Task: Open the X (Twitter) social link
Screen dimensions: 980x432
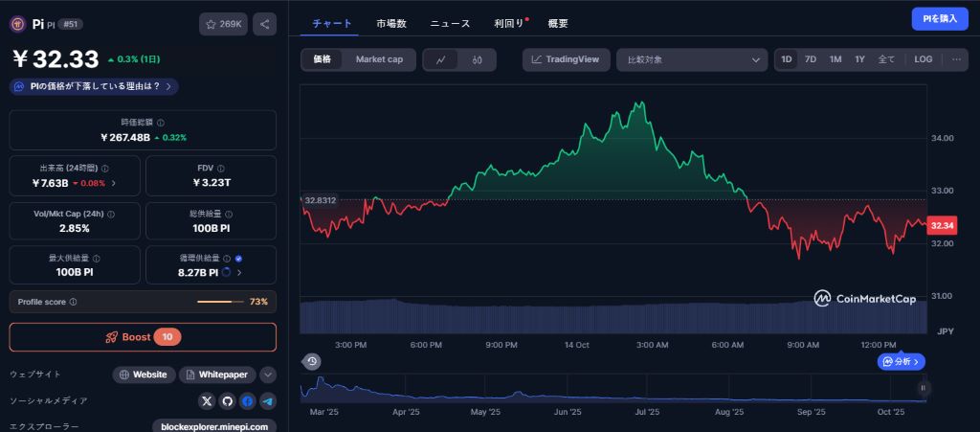Action: click(x=207, y=401)
